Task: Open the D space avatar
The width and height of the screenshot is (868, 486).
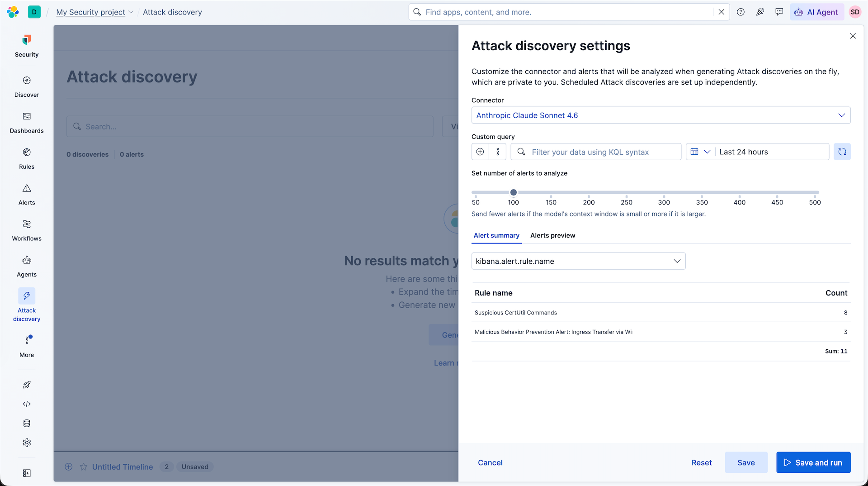Action: [x=34, y=12]
